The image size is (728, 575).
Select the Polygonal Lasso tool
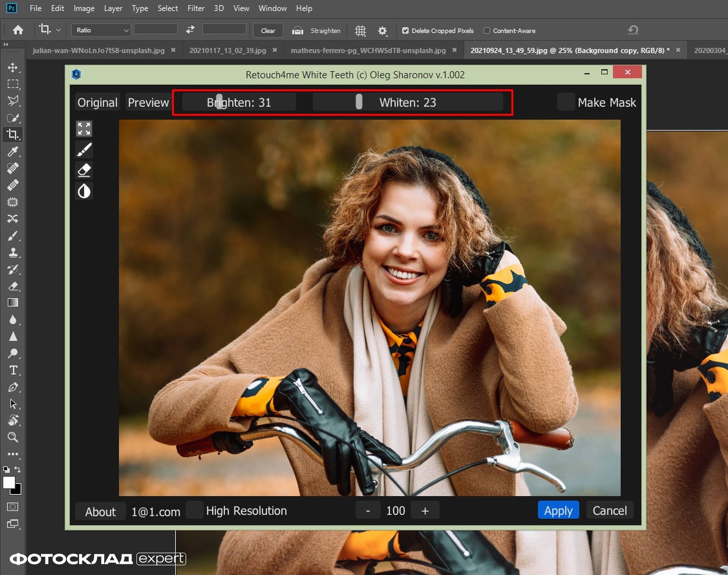click(13, 101)
